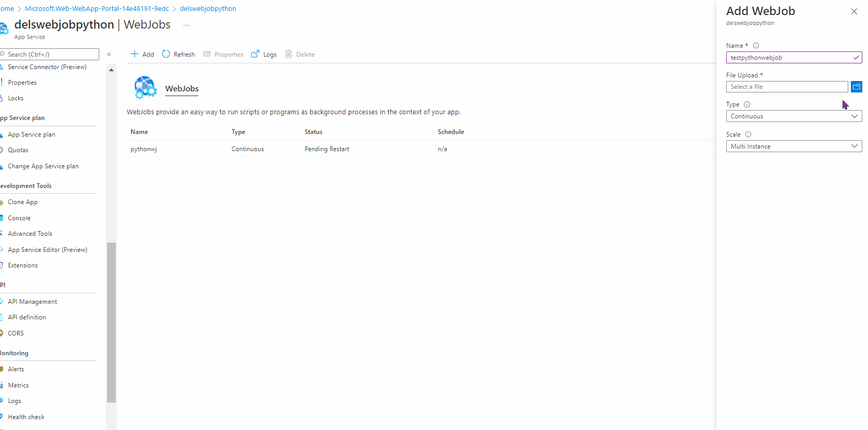The height and width of the screenshot is (430, 868).
Task: Refresh the WebJobs list
Action: pyautogui.click(x=178, y=54)
